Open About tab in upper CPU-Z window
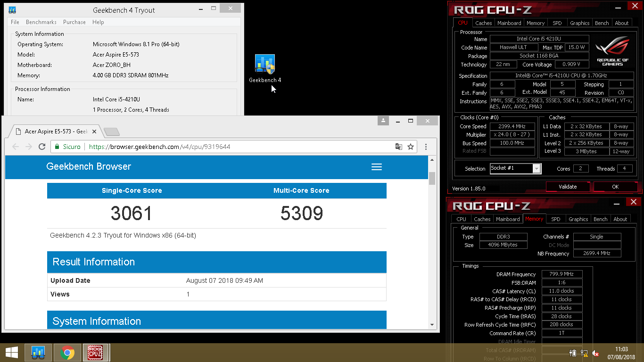Viewport: 644px width, 362px height. point(622,23)
